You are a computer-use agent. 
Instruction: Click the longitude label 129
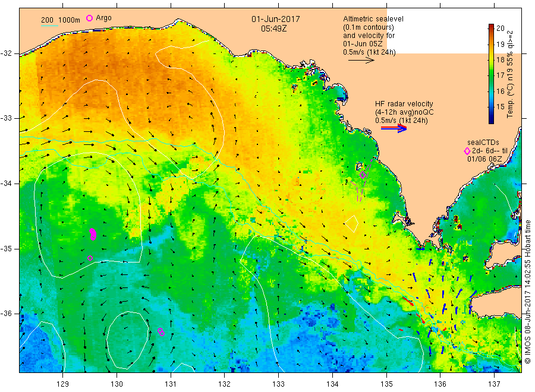click(x=63, y=384)
